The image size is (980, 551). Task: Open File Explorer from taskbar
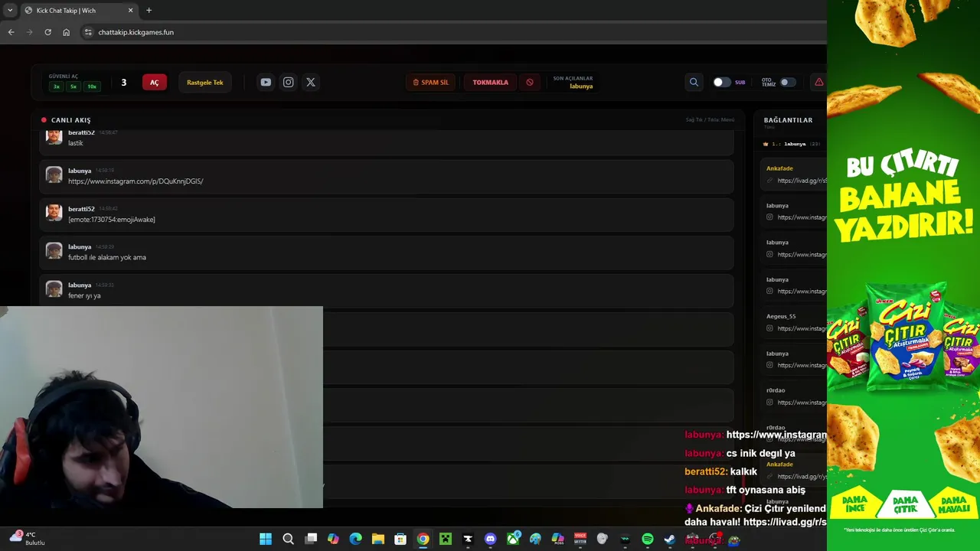(377, 539)
